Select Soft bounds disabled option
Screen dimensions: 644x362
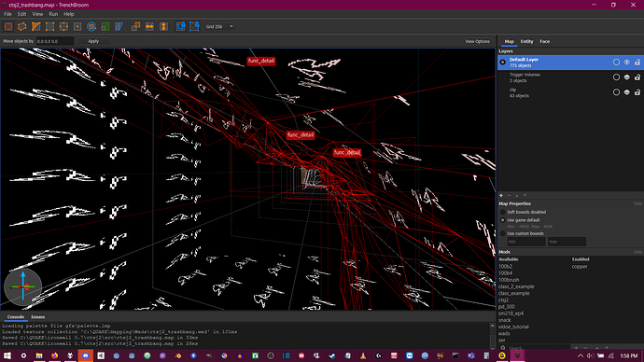[x=503, y=212]
